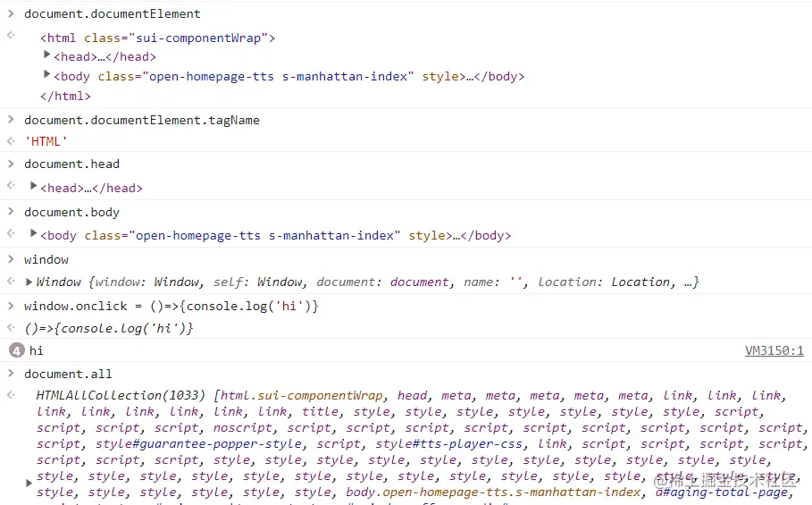Expand the Window object output
The width and height of the screenshot is (812, 505).
[x=29, y=282]
